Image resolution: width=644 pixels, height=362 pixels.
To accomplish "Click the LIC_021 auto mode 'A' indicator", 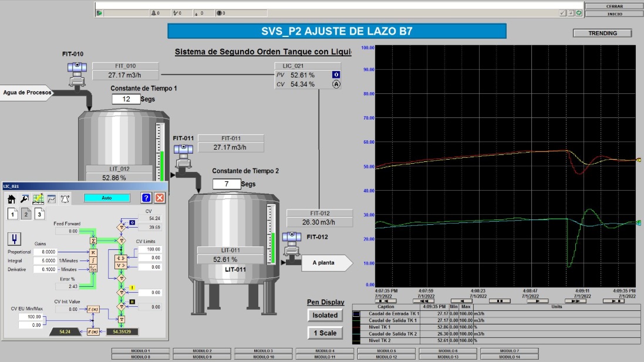I will point(336,84).
